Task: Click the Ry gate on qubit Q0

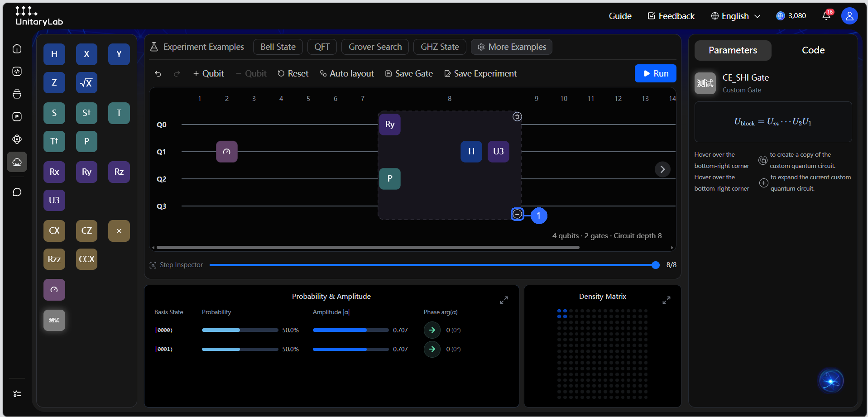Action: [x=390, y=125]
